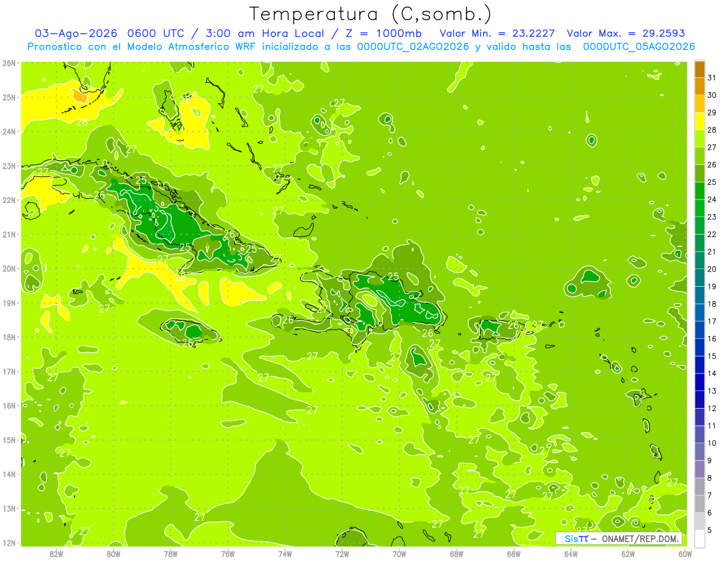
Task: Click the 'ONAMET/REP.DOM.' credit label
Action: coord(641,538)
